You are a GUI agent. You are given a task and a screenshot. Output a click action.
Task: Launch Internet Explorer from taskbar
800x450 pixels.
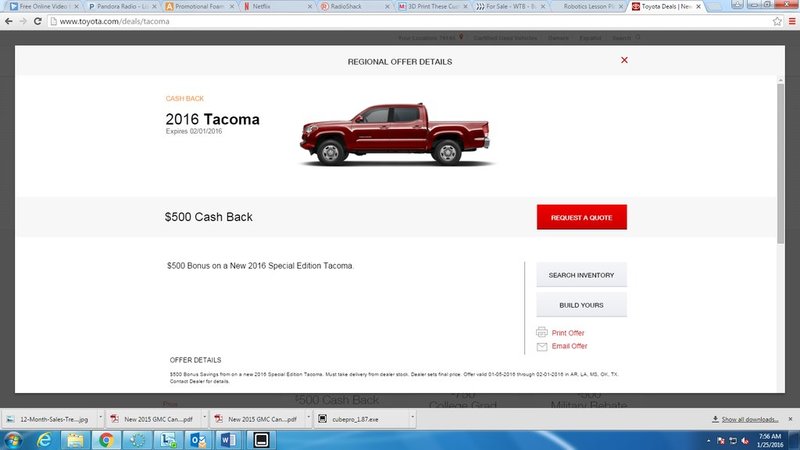tap(44, 440)
